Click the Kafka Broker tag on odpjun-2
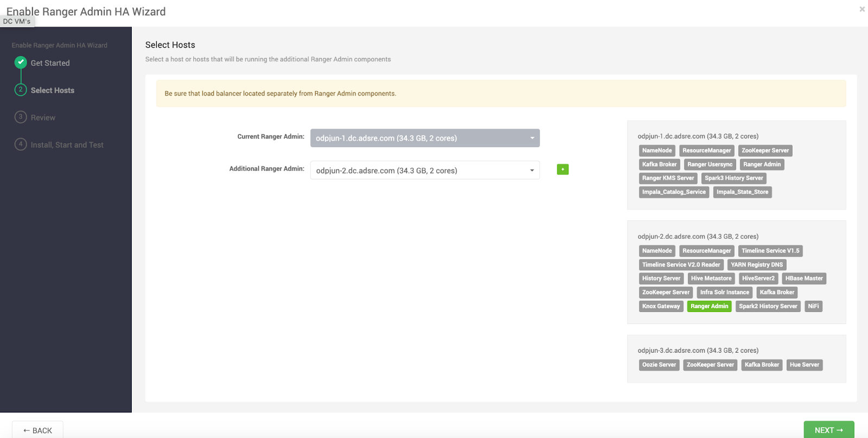Image resolution: width=868 pixels, height=438 pixels. click(777, 293)
